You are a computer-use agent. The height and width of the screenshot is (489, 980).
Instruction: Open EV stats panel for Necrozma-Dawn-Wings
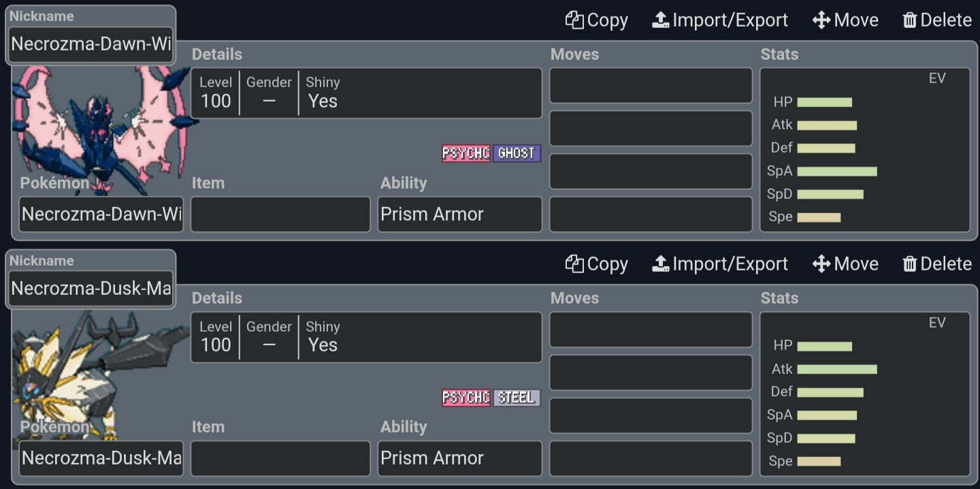click(x=865, y=150)
